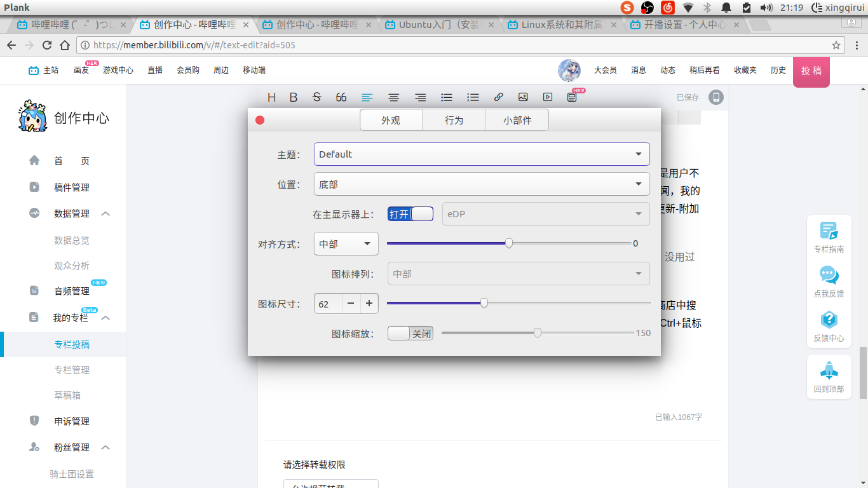Open the 主题 Default theme dropdown

[x=482, y=154]
